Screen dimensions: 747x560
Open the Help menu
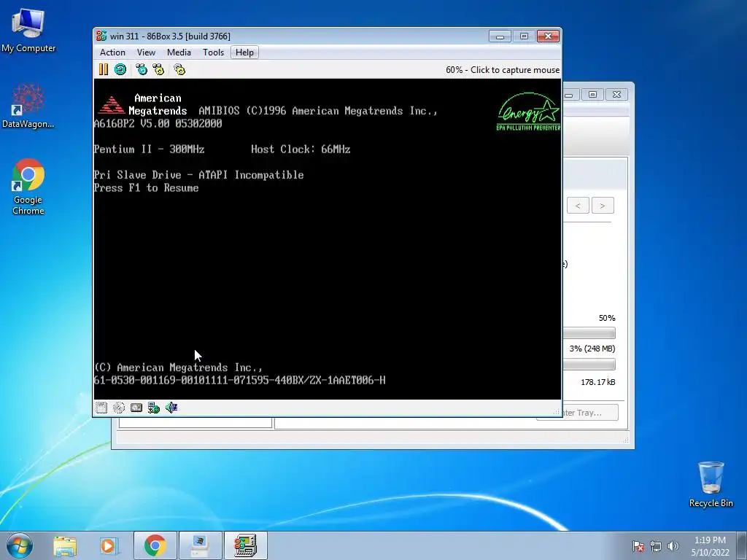click(245, 52)
